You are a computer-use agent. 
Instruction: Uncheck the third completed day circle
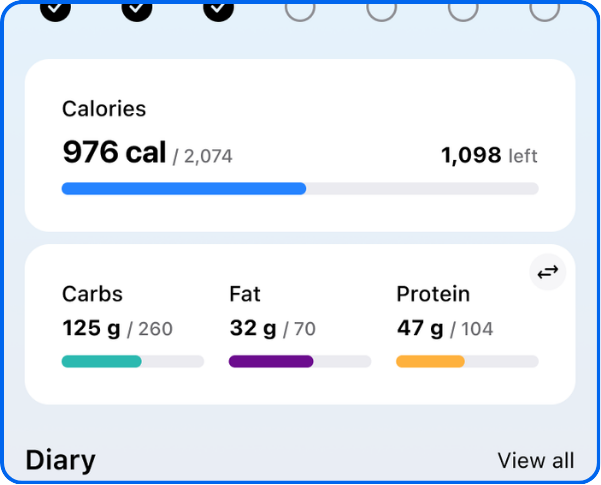tap(218, 8)
